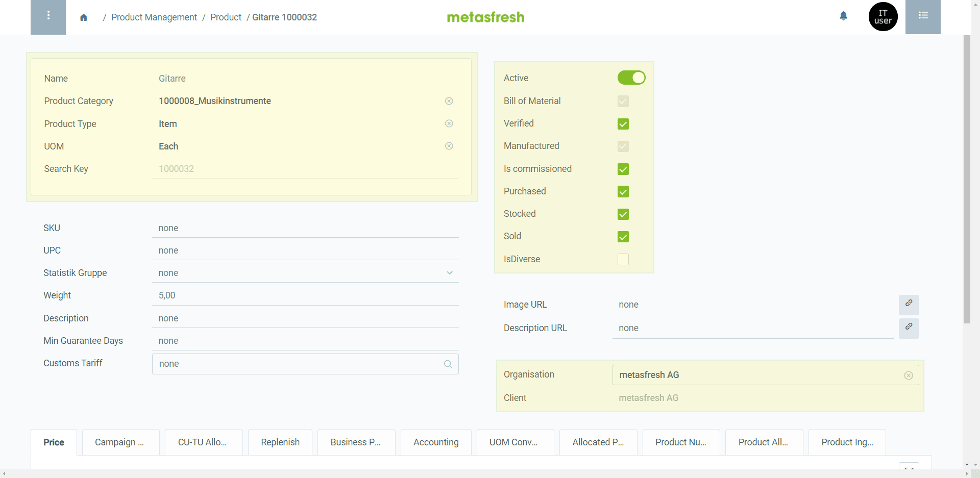Open the notifications bell

(843, 16)
